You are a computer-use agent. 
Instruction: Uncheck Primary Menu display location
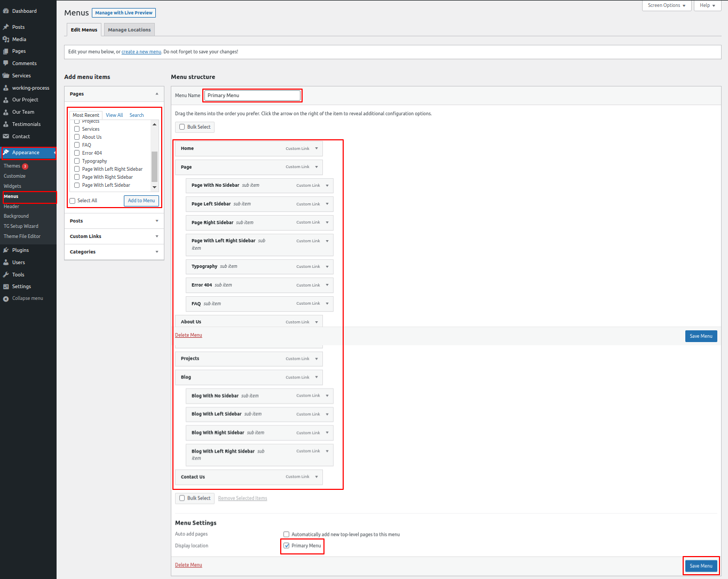coord(287,546)
